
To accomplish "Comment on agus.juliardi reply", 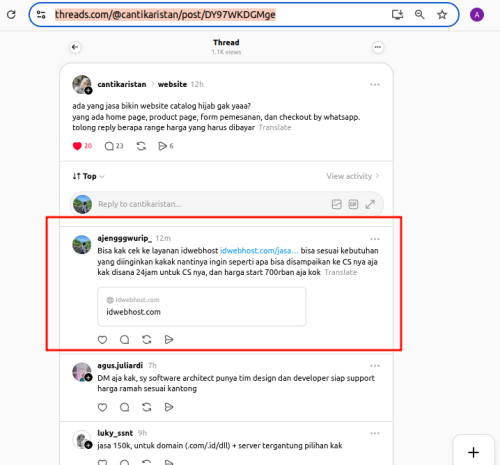I will point(125,407).
